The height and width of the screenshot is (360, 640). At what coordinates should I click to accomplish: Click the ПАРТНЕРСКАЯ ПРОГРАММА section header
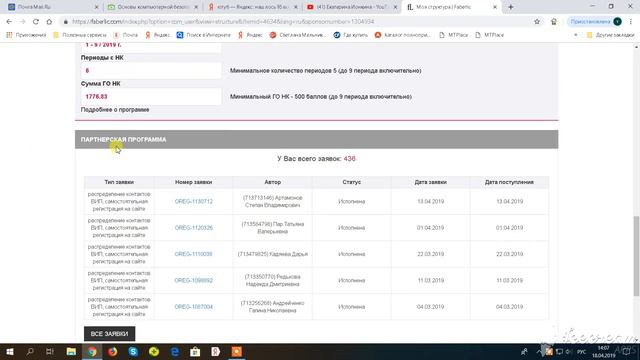tap(316, 140)
